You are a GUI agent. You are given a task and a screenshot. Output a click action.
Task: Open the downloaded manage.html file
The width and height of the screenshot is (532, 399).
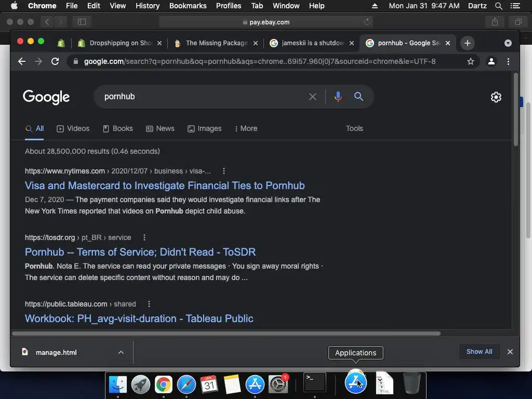[x=56, y=353]
